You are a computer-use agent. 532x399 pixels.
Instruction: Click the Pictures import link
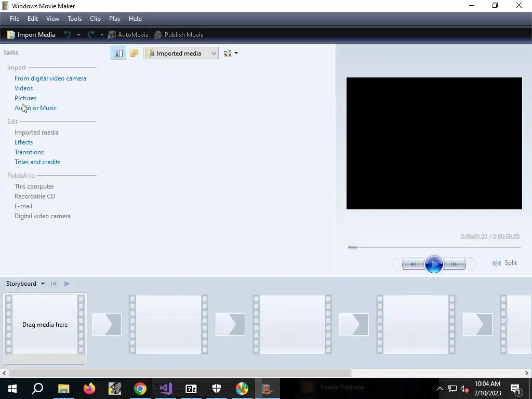25,98
